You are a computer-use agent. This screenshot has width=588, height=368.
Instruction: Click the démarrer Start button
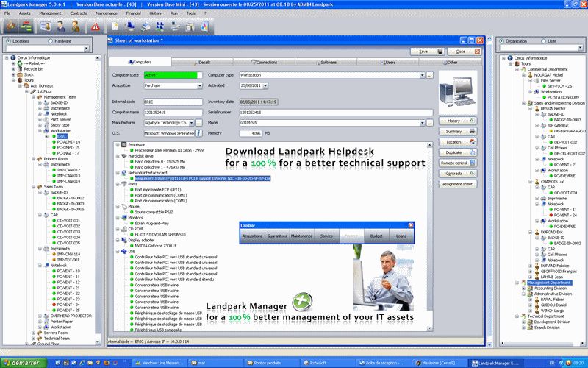[x=24, y=363]
